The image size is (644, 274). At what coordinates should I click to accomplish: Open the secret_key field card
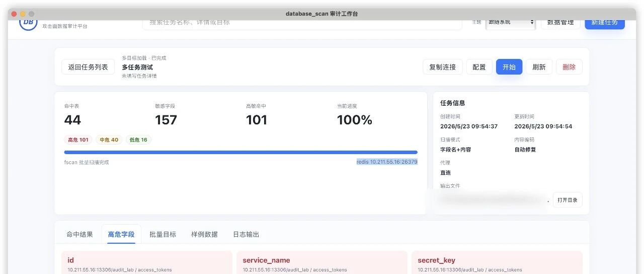click(x=497, y=262)
